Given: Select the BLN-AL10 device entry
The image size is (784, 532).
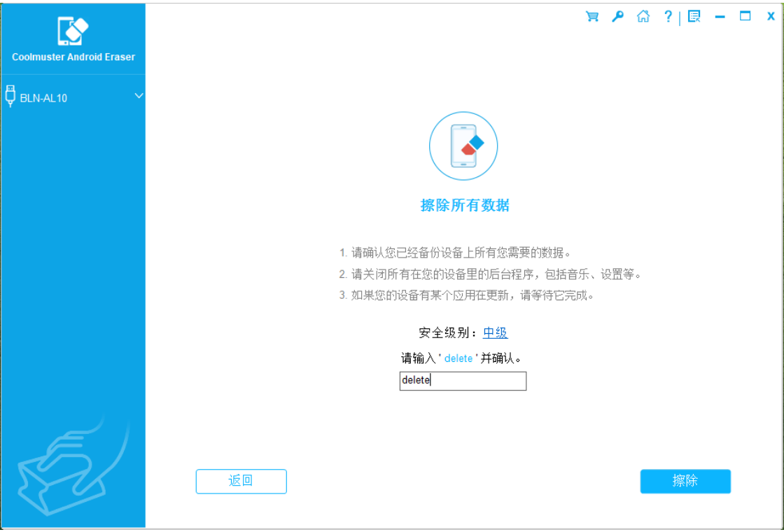Looking at the screenshot, I should [43, 98].
